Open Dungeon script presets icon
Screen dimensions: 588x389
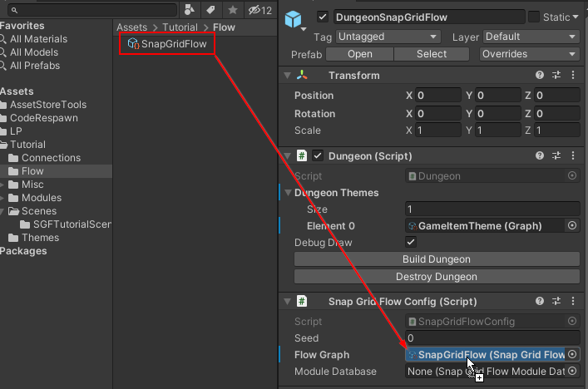(556, 155)
